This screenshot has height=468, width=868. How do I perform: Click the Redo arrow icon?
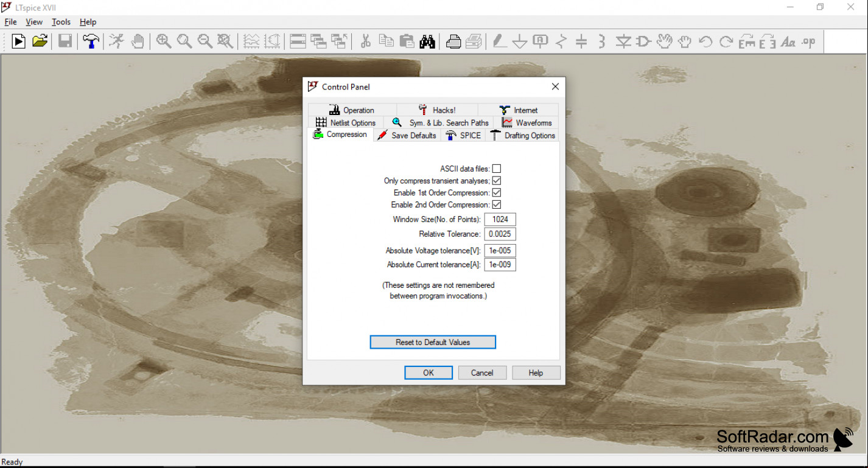(x=726, y=41)
